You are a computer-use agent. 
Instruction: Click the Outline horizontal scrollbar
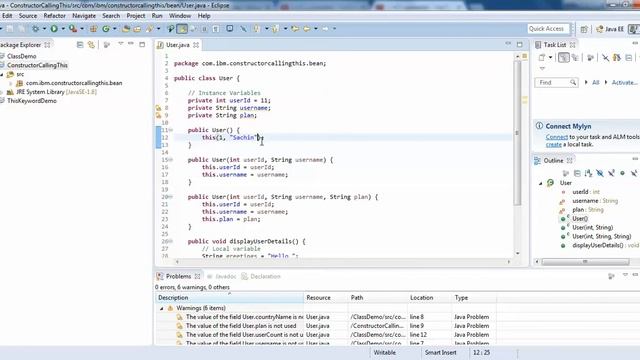[x=585, y=262]
